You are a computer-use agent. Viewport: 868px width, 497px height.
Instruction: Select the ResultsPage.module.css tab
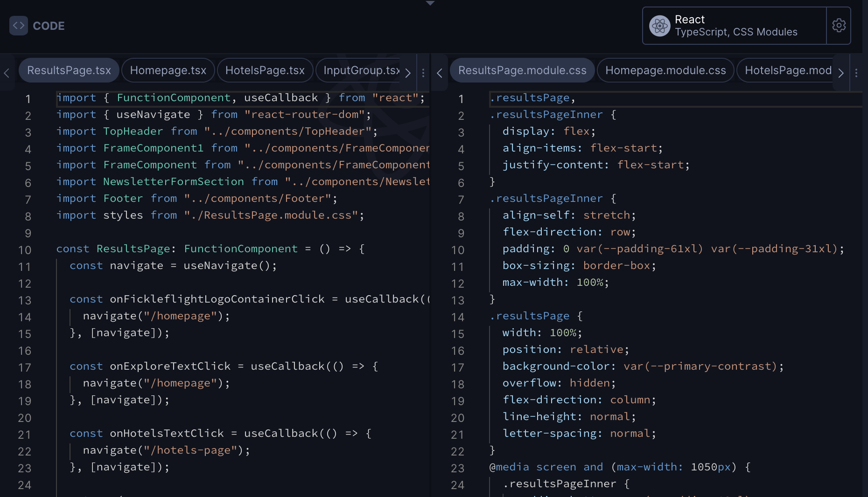tap(522, 70)
